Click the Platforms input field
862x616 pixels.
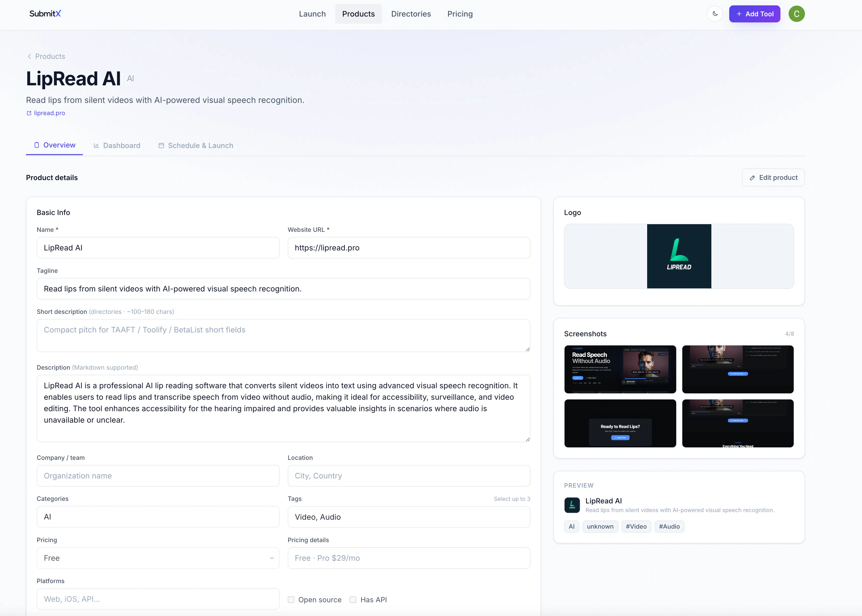(x=158, y=599)
